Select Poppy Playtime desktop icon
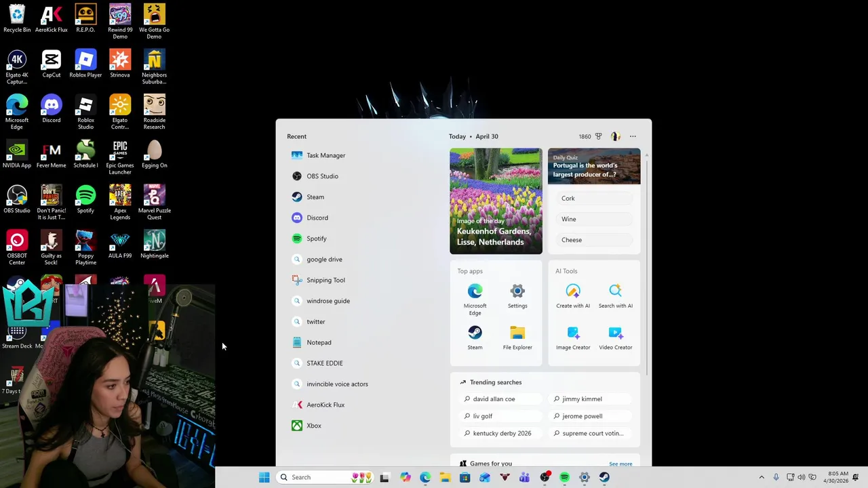The width and height of the screenshot is (868, 488). [85, 248]
